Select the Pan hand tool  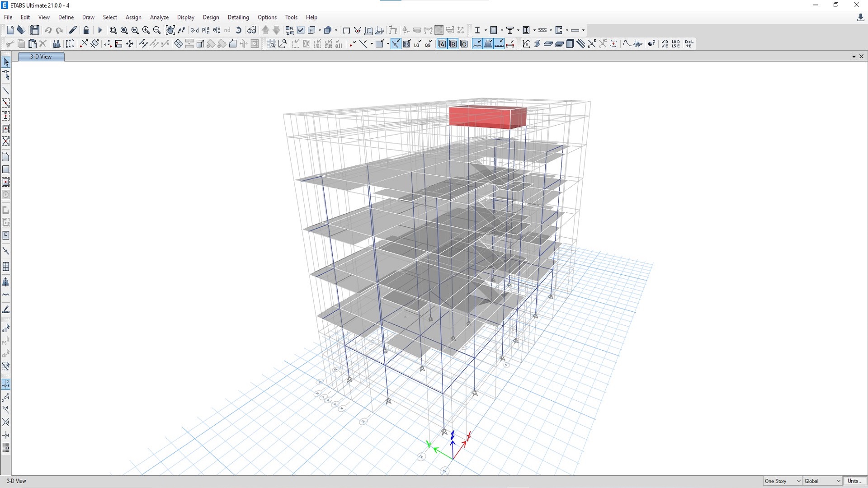click(170, 30)
